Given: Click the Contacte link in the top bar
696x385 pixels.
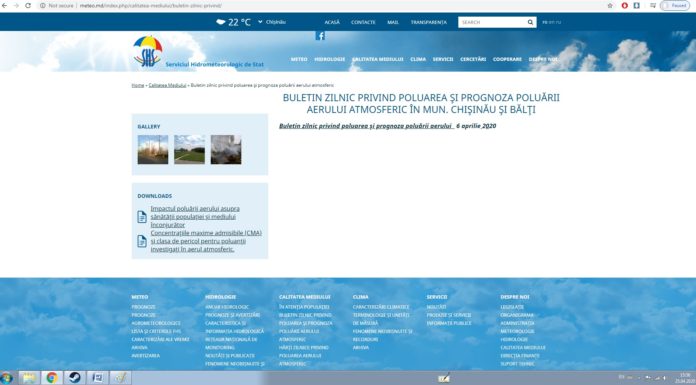Looking at the screenshot, I should click(x=363, y=22).
